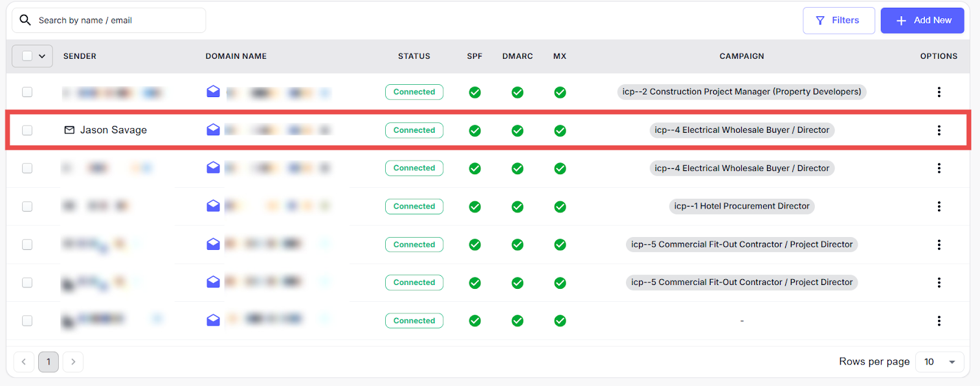The image size is (980, 386).
Task: Click DMARC checkmark in Hotel Procurement Director row
Action: point(517,207)
